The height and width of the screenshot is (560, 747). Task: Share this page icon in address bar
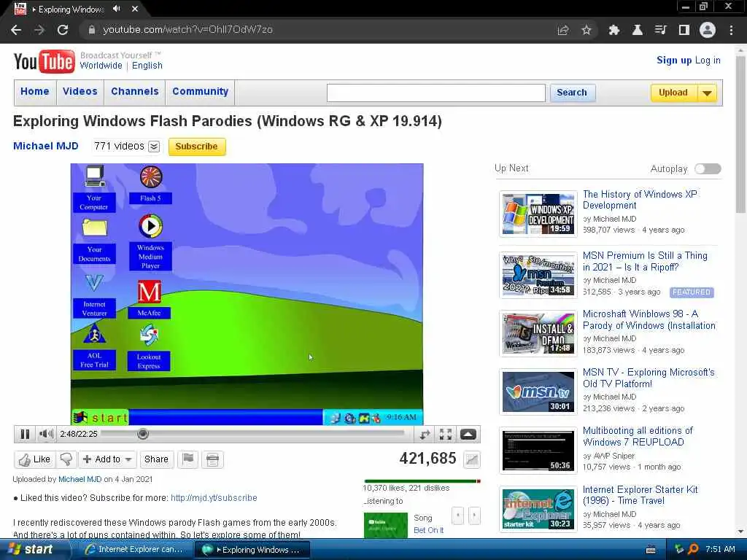[x=563, y=30]
